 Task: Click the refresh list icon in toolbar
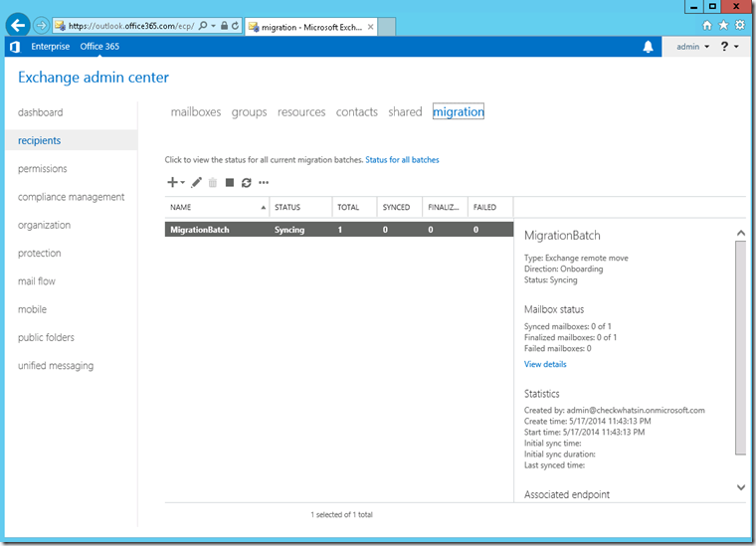tap(247, 182)
